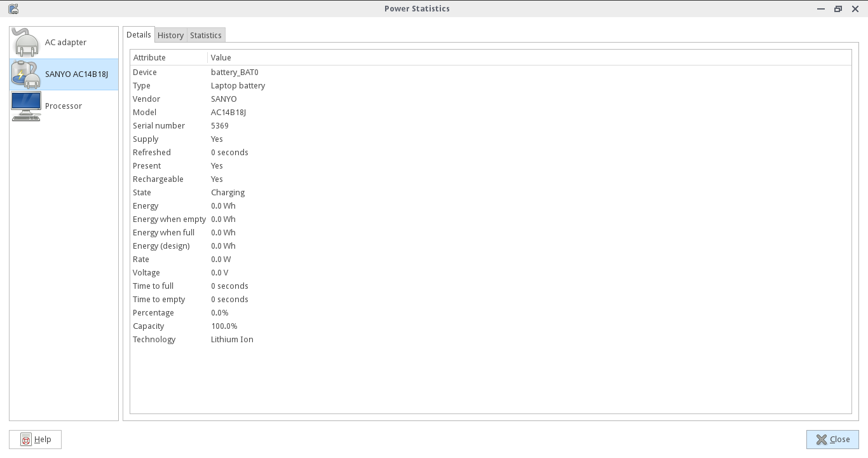868x458 pixels.
Task: Choose the SANYO AC14B18J label in device list
Action: tap(76, 74)
